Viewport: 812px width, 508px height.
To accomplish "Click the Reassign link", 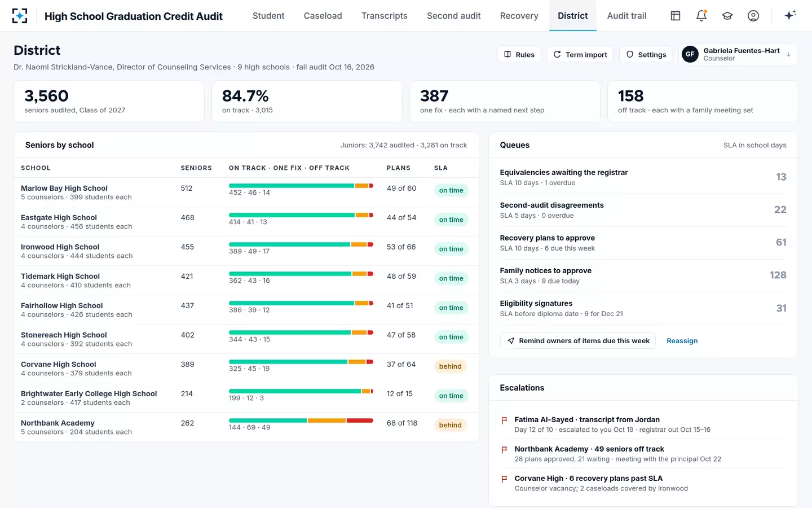I will tap(682, 341).
